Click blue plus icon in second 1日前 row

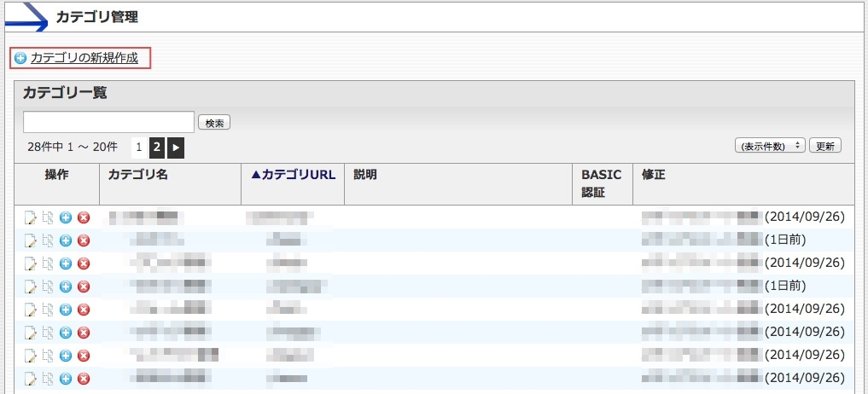[x=66, y=287]
